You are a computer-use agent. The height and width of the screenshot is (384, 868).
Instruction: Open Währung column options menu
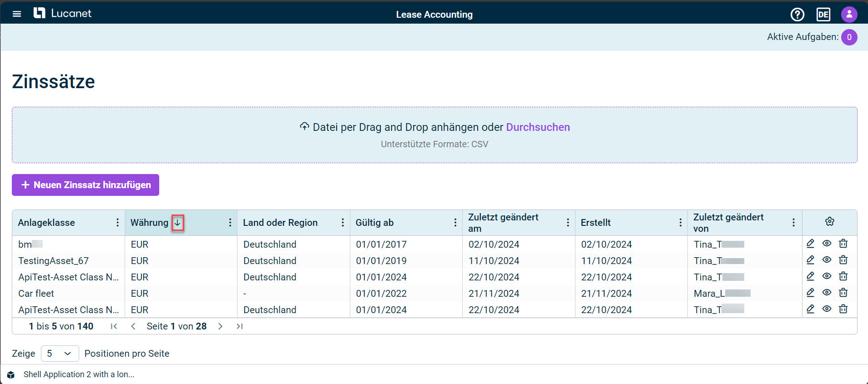pos(230,223)
